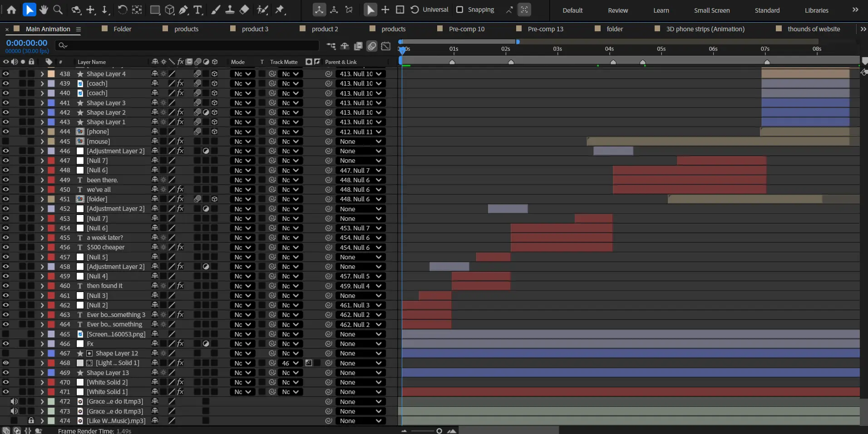
Task: Choose the Horizontal Type tool
Action: (198, 10)
